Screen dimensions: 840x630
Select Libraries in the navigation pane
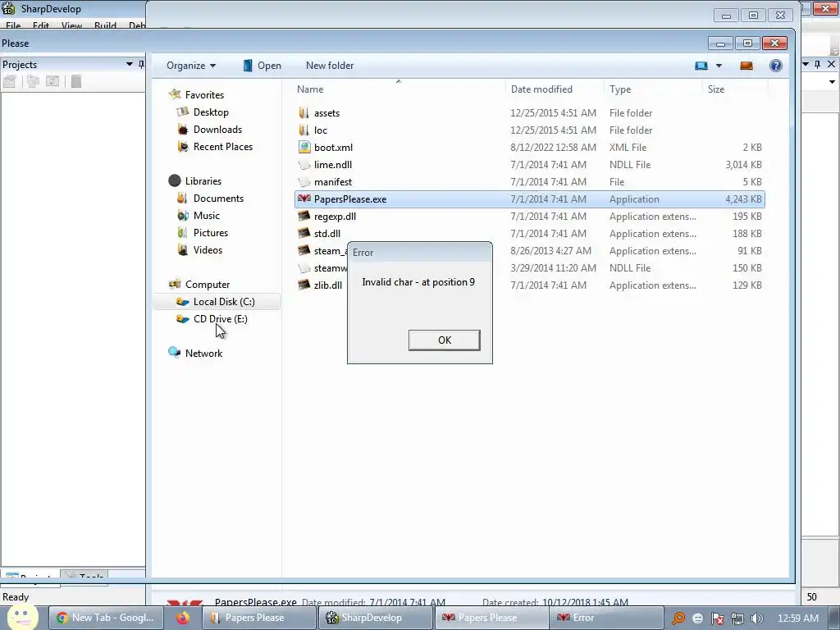pyautogui.click(x=203, y=181)
